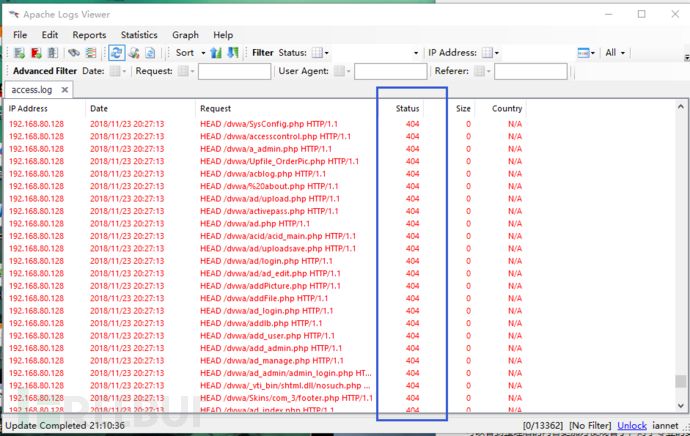Viewport: 690px width, 436px height.
Task: Click the colored list icon beside binoculars
Action: [90, 53]
